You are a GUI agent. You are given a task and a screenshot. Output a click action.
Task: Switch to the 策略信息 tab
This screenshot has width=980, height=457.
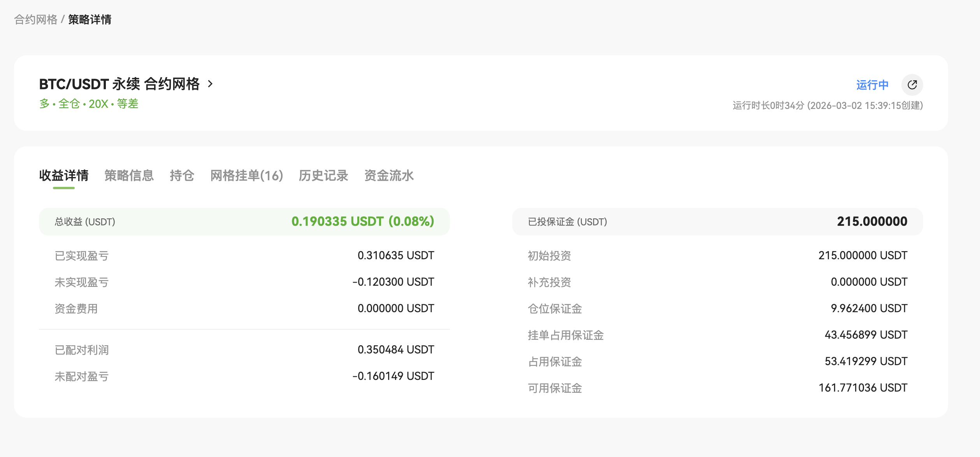(x=129, y=176)
